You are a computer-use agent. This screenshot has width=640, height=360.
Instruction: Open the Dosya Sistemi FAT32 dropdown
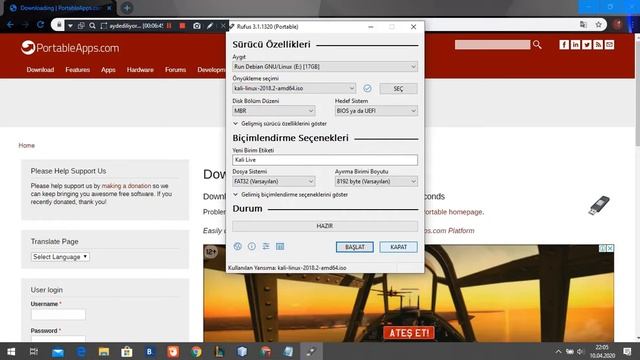[x=273, y=181]
